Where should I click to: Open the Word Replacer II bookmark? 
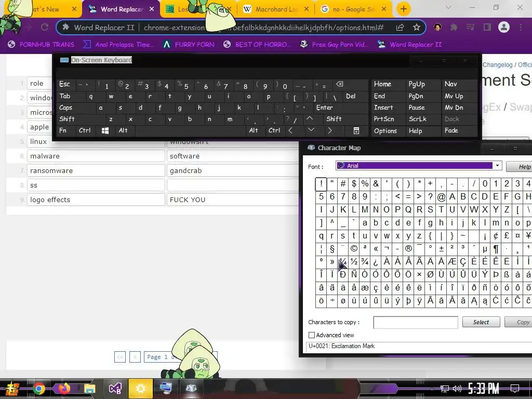tap(409, 45)
